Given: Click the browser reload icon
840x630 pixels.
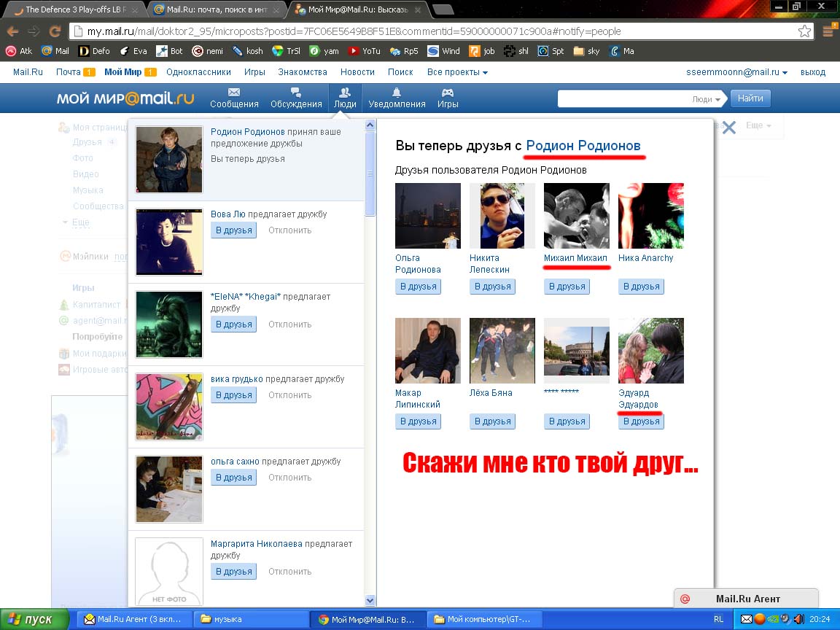Looking at the screenshot, I should click(x=55, y=31).
